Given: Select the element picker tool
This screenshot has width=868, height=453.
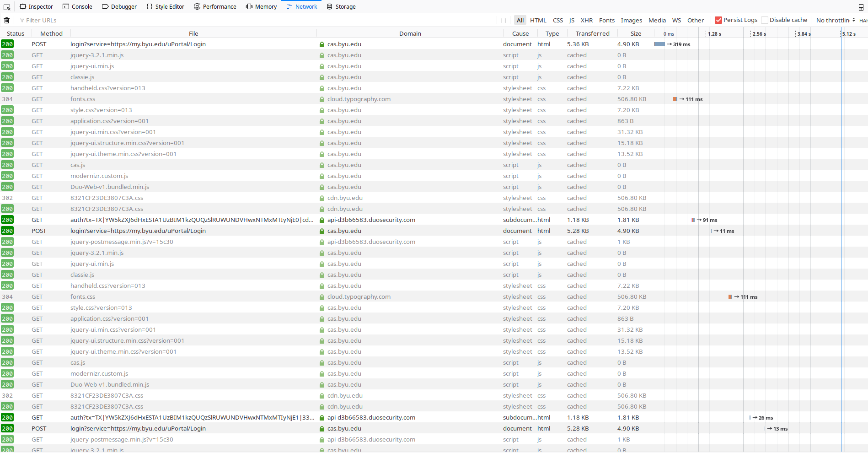Looking at the screenshot, I should (7, 6).
